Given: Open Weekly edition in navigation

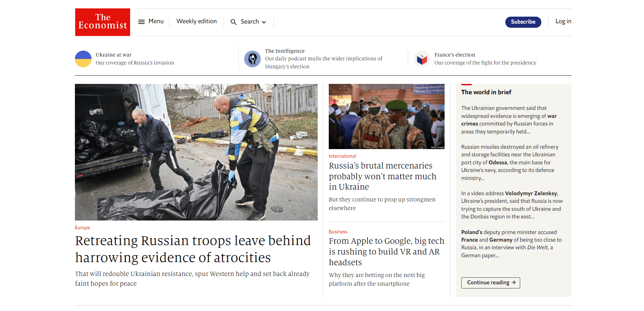Looking at the screenshot, I should pos(197,21).
